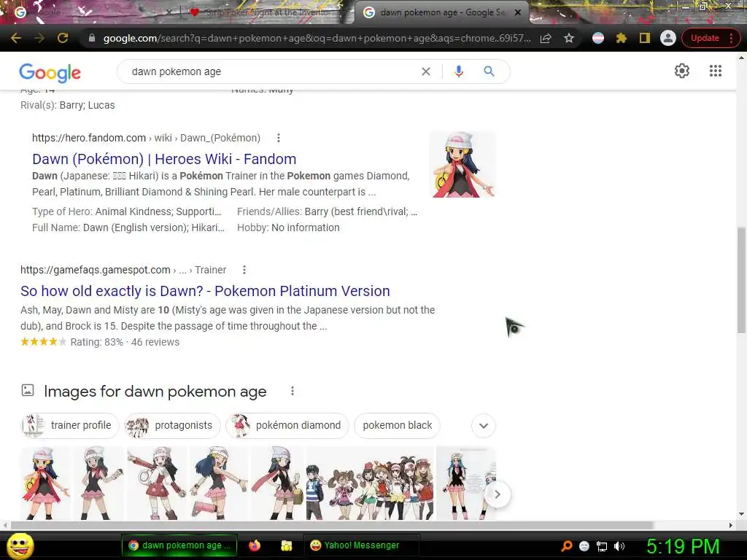
Task: Click the vertical scrollbar thumb
Action: pos(741,280)
